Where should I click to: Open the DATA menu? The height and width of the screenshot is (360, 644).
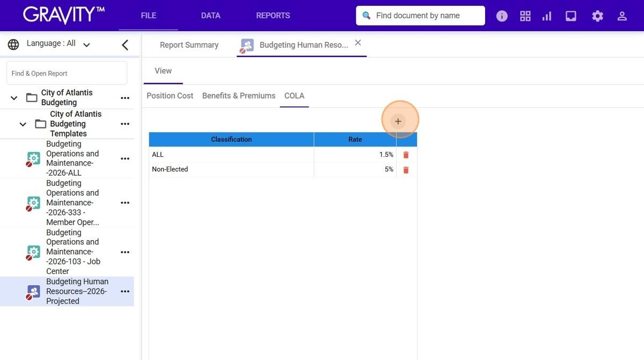211,16
